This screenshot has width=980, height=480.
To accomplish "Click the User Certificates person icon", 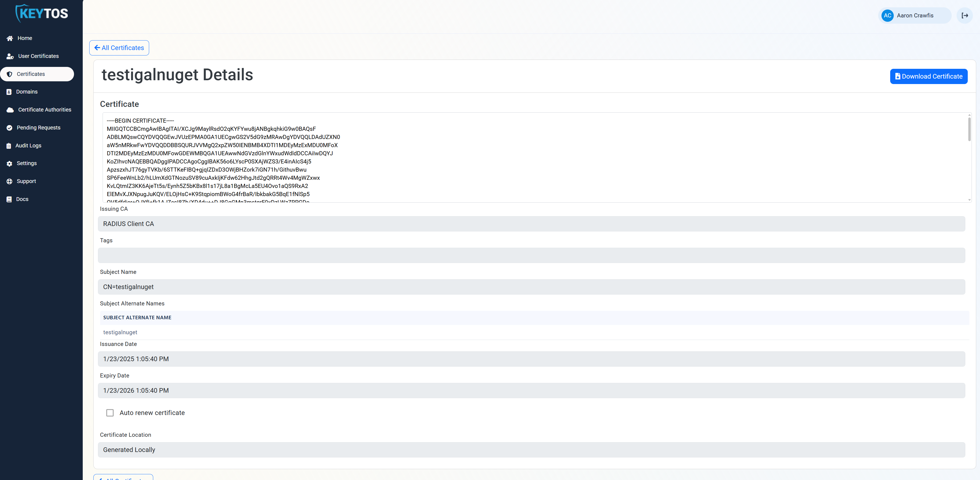I will point(10,56).
